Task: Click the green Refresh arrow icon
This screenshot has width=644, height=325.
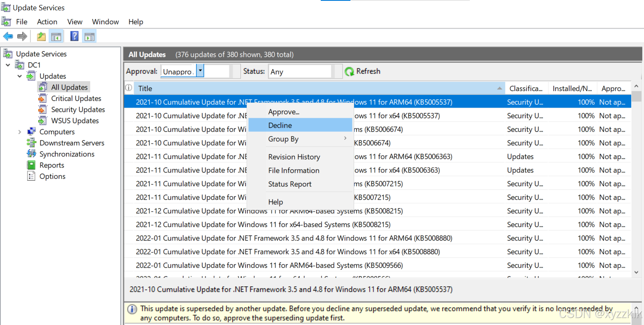Action: pos(349,72)
